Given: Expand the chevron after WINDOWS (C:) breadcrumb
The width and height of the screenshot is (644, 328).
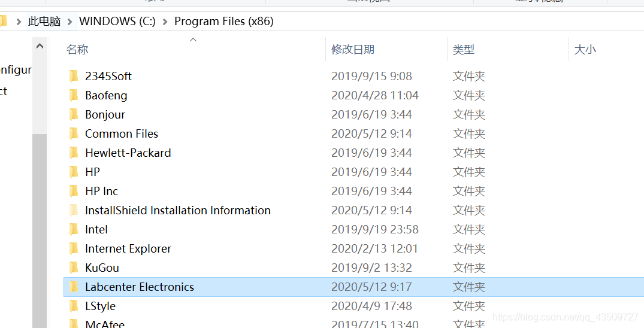Looking at the screenshot, I should click(165, 22).
